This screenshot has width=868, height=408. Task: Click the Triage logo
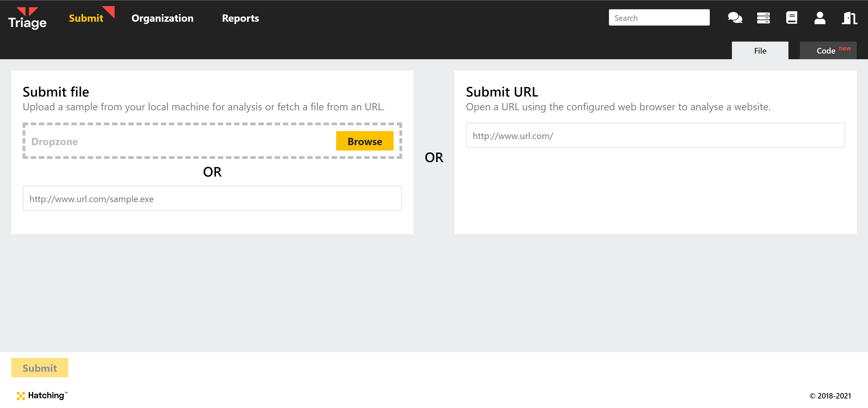(27, 18)
